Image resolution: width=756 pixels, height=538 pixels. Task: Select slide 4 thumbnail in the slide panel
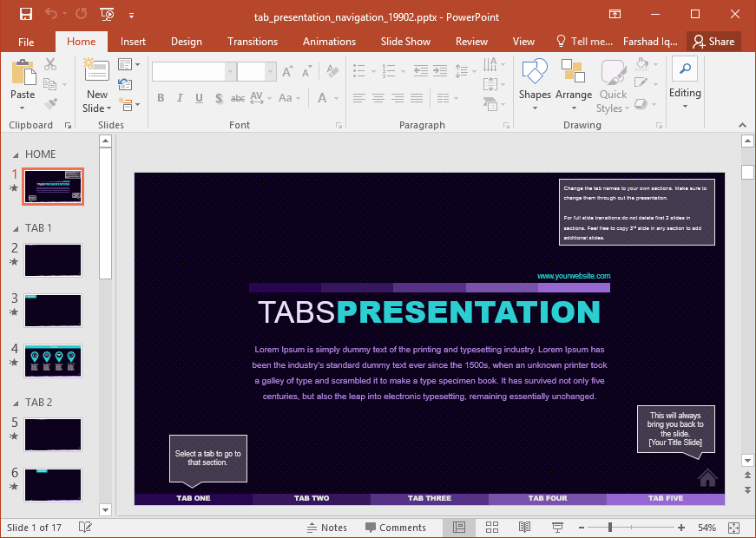pos(52,360)
